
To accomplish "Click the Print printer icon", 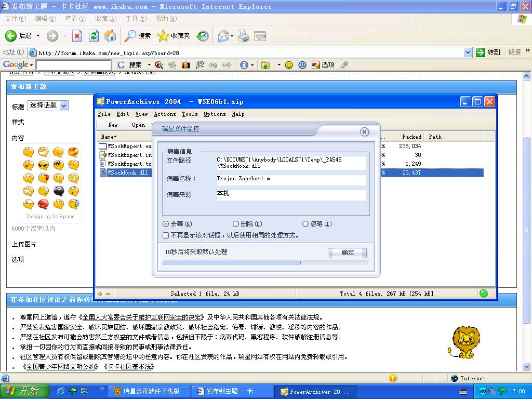I will coord(244,36).
